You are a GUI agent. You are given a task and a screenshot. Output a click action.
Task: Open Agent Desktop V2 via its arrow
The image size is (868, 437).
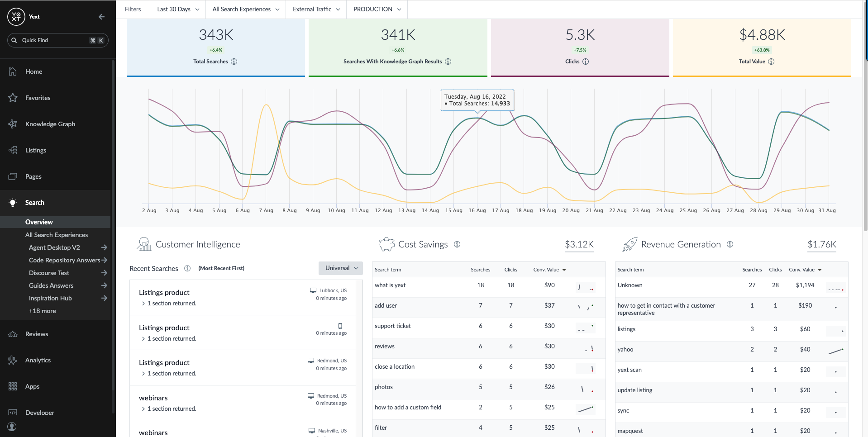coord(104,247)
